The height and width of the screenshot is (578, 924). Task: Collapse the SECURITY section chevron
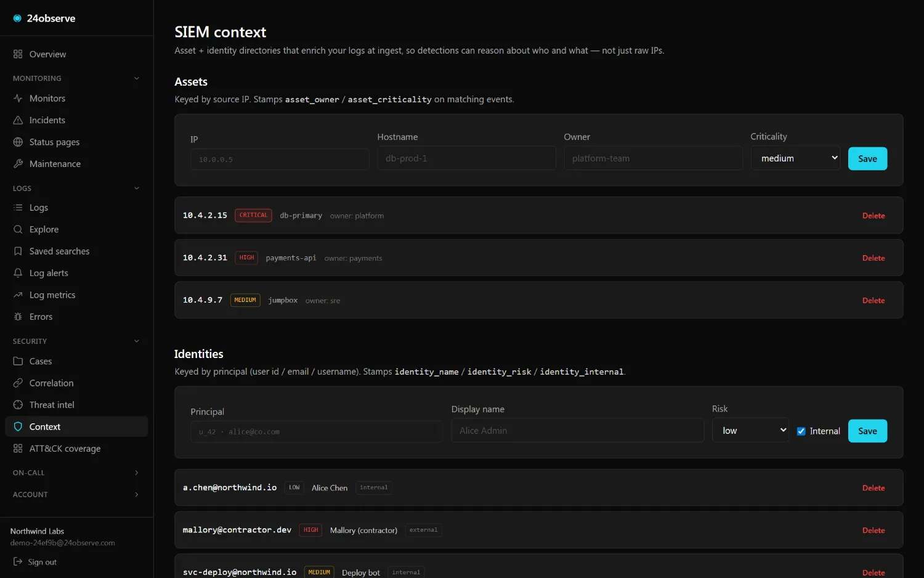(x=137, y=341)
